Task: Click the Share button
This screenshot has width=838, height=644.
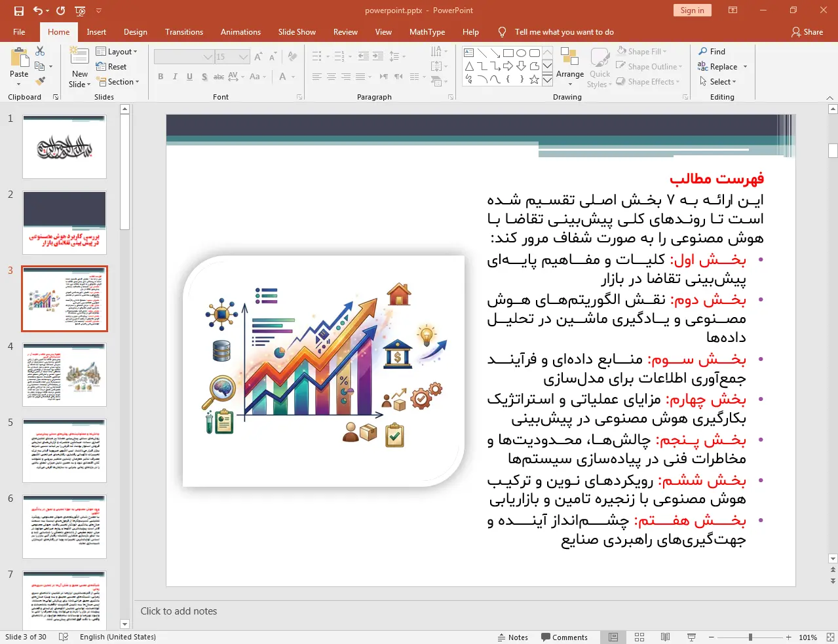Action: (807, 32)
